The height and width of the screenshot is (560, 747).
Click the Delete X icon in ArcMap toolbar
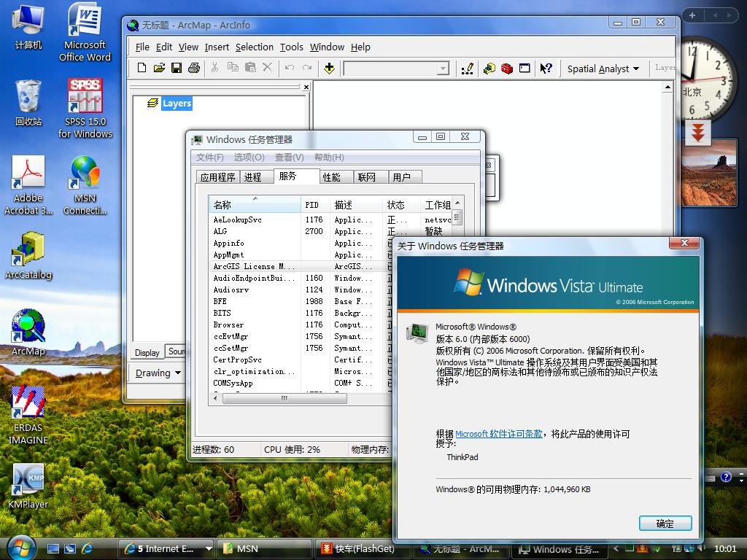[267, 68]
